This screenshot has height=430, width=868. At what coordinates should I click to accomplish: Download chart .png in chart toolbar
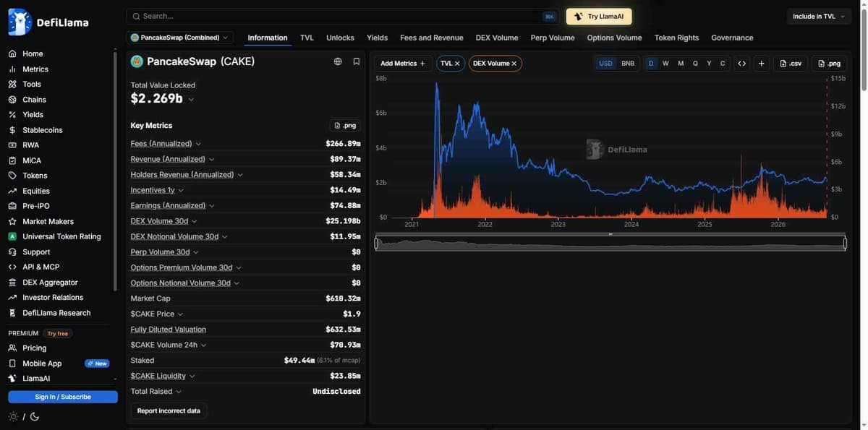pyautogui.click(x=829, y=64)
